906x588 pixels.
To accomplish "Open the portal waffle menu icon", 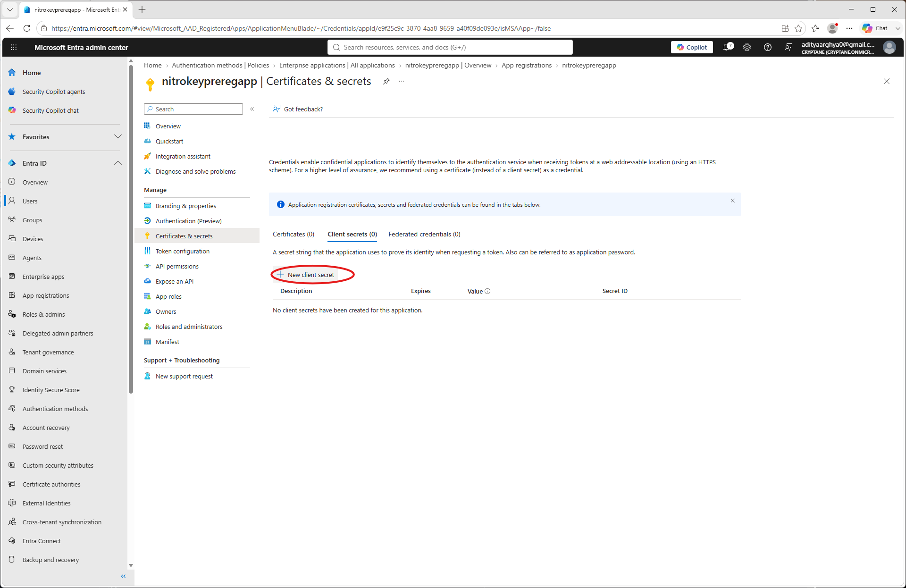I will tap(14, 47).
